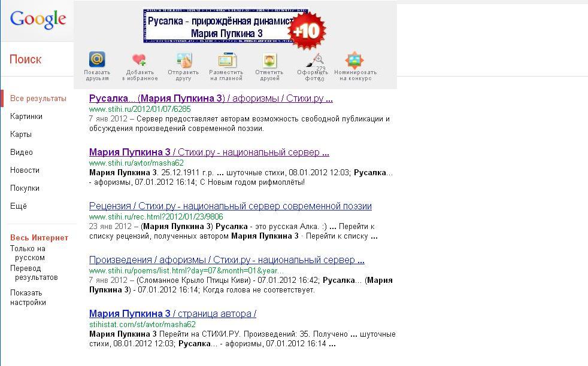Screen dimensions: 588x366
Task: Expand 'Показать настройки' search tools
Action: tap(28, 297)
